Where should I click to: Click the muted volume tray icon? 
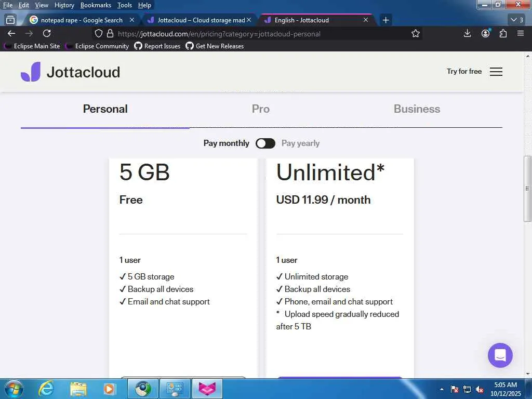(480, 389)
